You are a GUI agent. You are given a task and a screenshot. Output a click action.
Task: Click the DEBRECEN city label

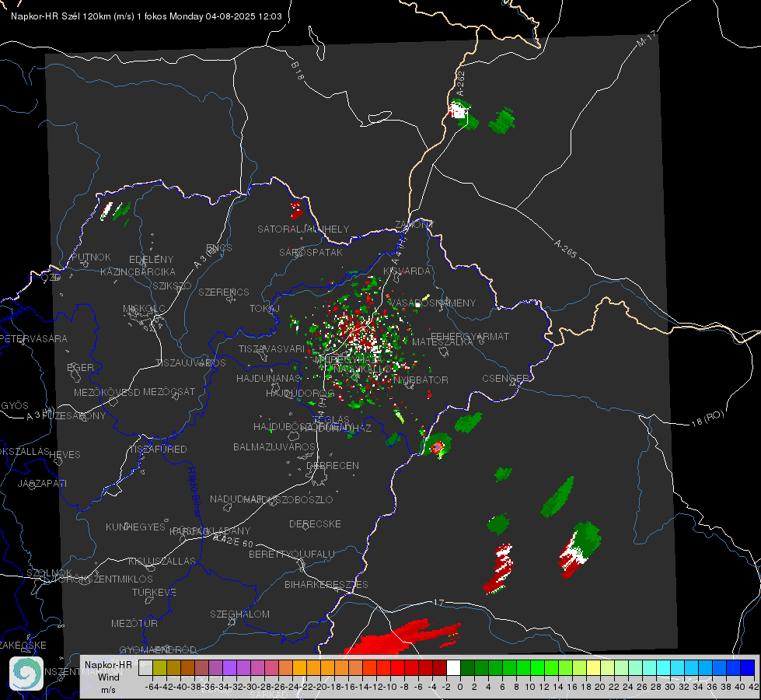tap(333, 465)
